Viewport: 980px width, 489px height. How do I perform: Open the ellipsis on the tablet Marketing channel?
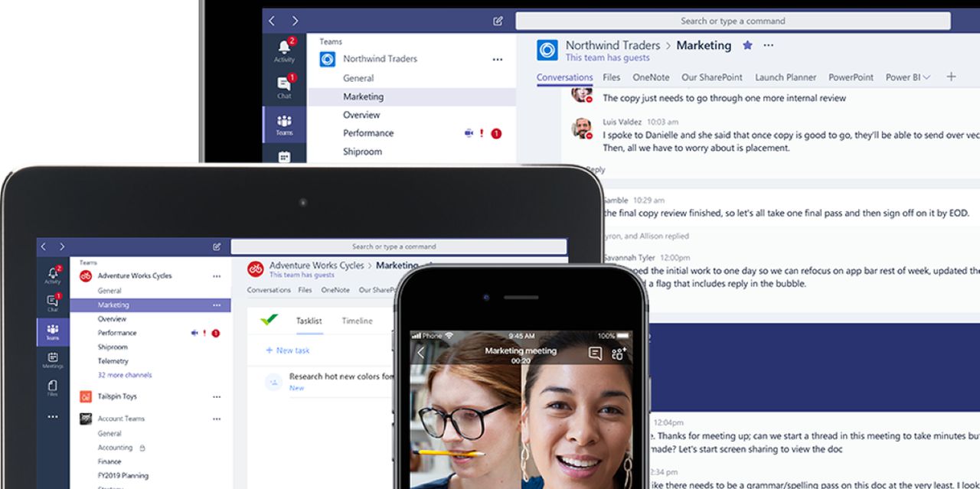pyautogui.click(x=217, y=305)
